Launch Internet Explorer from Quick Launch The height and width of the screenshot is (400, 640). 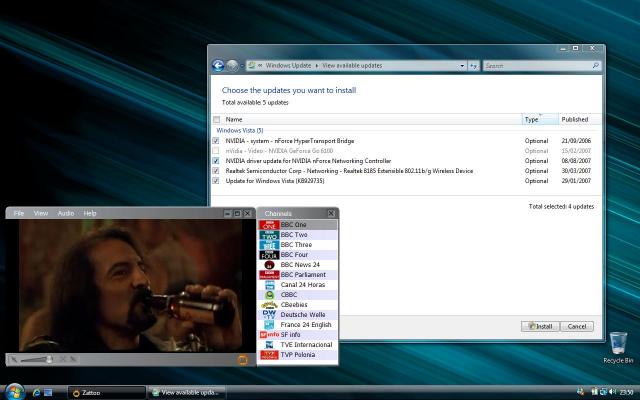coord(36,393)
